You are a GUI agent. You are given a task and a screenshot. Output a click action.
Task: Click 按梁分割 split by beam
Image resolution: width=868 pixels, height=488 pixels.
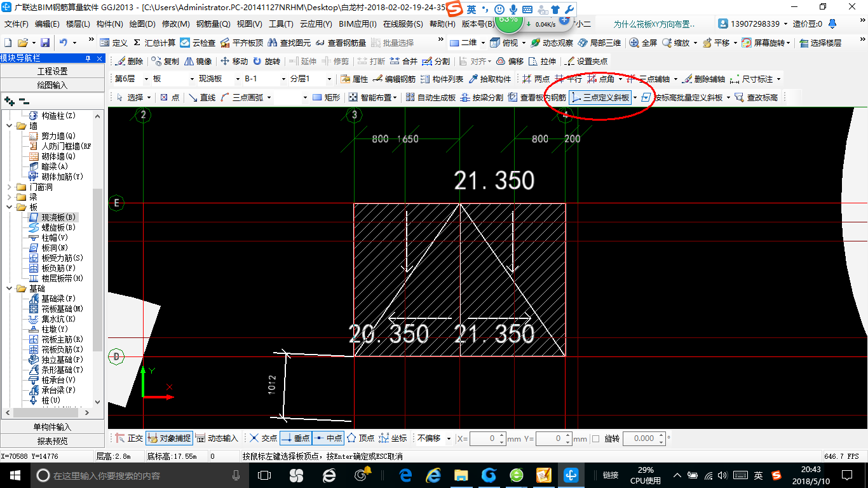tap(481, 97)
